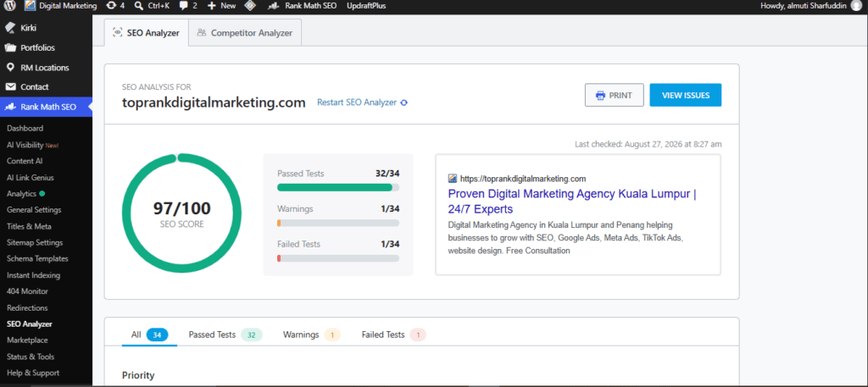Viewport: 868px width, 387px height.
Task: Open Proven Digital Marketing Agency title link
Action: [572, 202]
